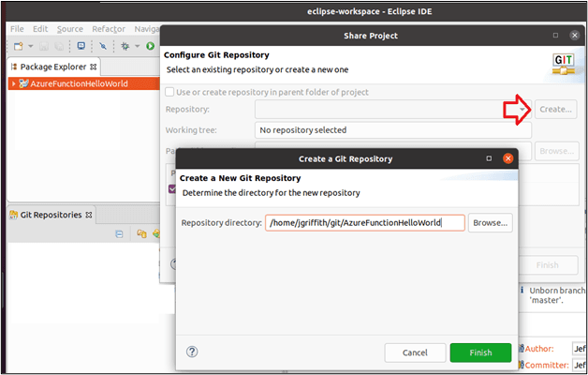The width and height of the screenshot is (588, 375).
Task: Cancel the Create a Git Repository dialog
Action: pyautogui.click(x=415, y=352)
